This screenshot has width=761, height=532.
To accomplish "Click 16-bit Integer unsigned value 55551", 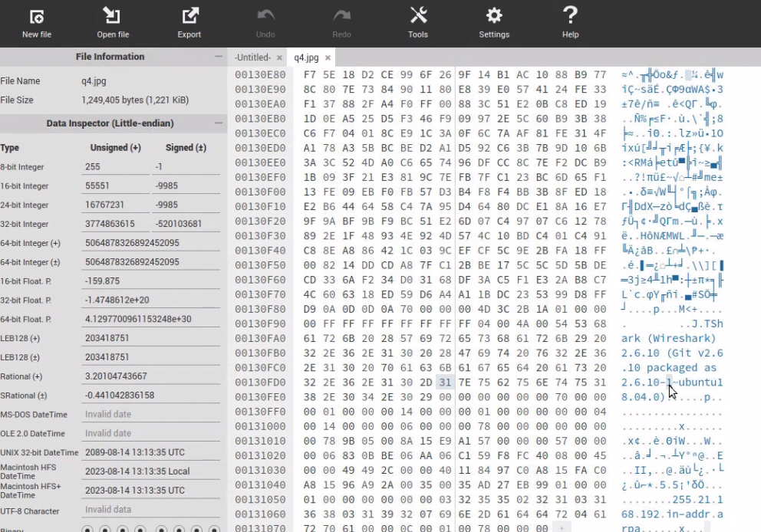I will pos(116,186).
